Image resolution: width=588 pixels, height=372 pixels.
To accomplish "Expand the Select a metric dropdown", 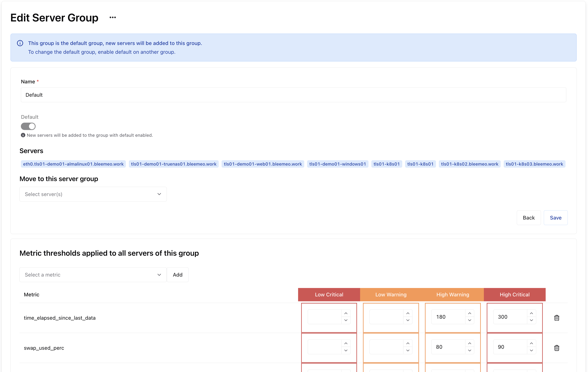I will coord(93,275).
